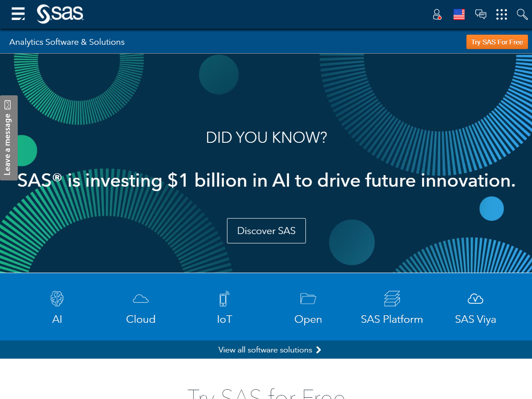Click the Discover SAS button
Image resolution: width=532 pixels, height=399 pixels.
[x=266, y=231]
